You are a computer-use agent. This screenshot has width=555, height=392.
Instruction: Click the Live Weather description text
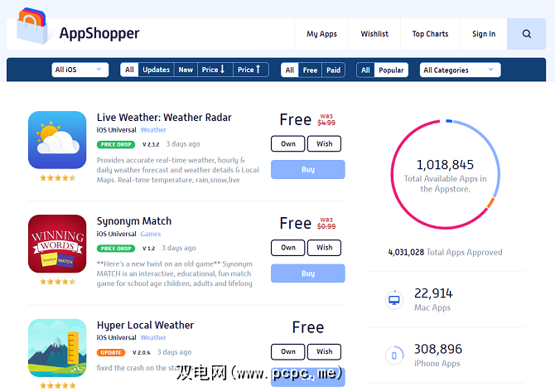click(x=178, y=170)
